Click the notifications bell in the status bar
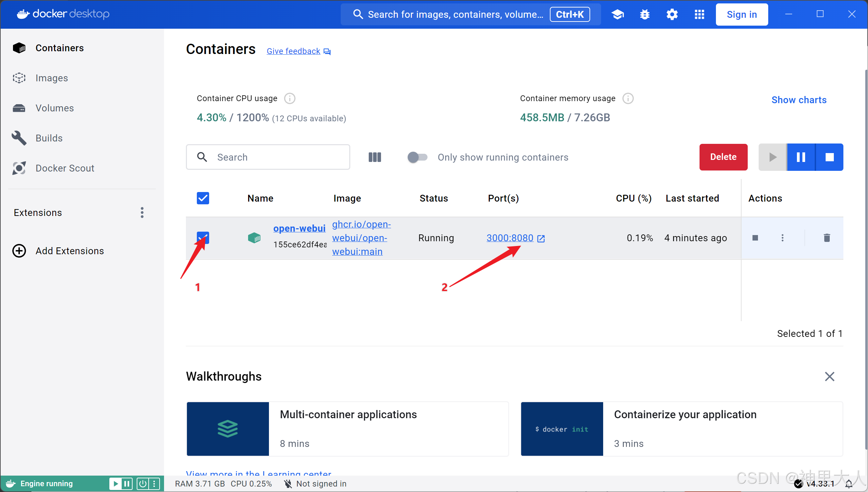 [849, 484]
